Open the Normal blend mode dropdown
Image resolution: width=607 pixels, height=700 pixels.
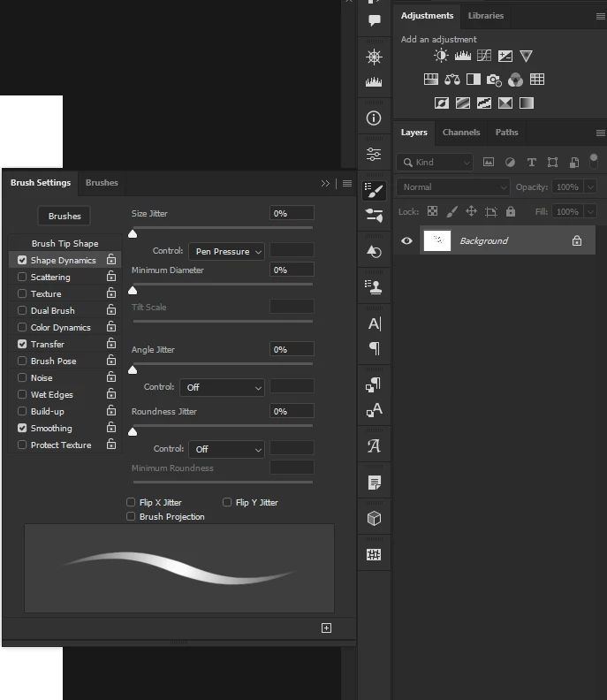pos(452,187)
